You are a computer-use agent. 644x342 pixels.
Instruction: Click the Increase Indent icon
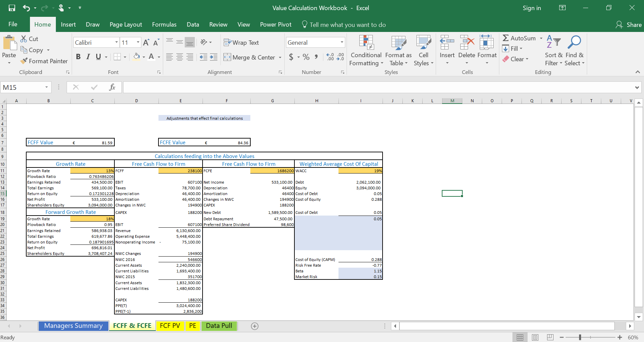(x=214, y=57)
